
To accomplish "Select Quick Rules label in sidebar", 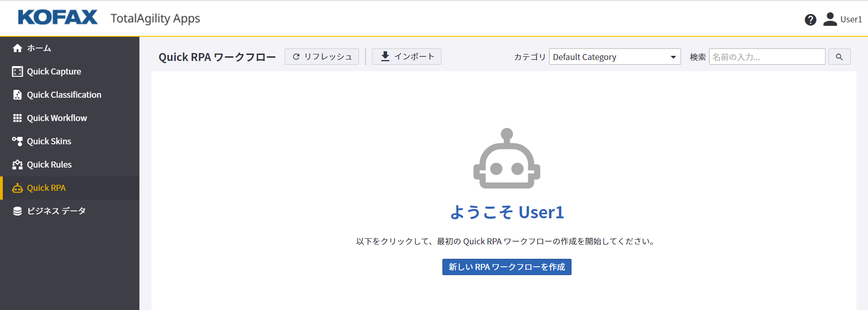I will 49,164.
